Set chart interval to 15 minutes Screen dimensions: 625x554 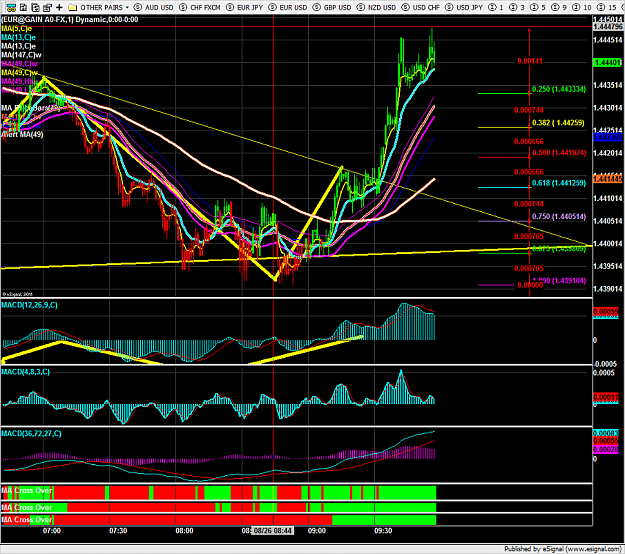pos(607,7)
